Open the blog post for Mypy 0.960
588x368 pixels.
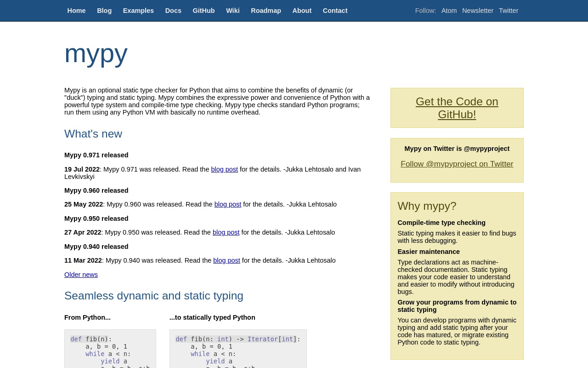coord(227,204)
